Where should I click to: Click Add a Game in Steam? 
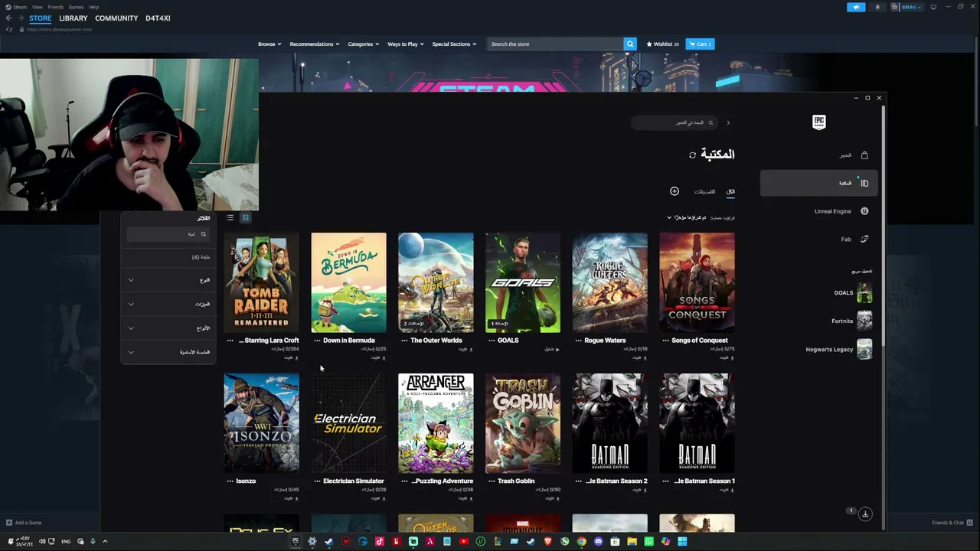[24, 523]
